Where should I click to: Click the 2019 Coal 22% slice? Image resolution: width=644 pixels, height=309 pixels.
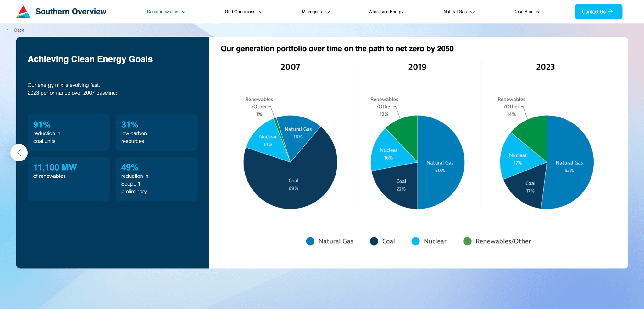tap(400, 186)
